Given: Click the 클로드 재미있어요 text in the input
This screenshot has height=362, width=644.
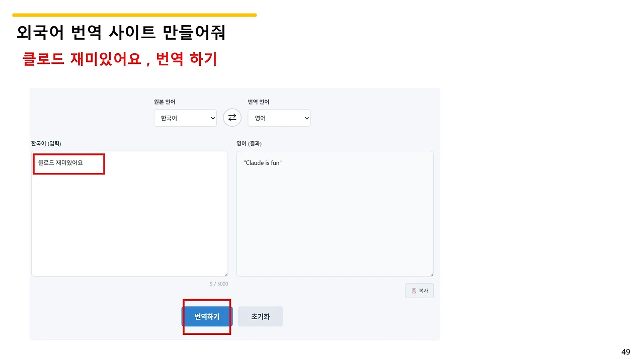Looking at the screenshot, I should 60,163.
